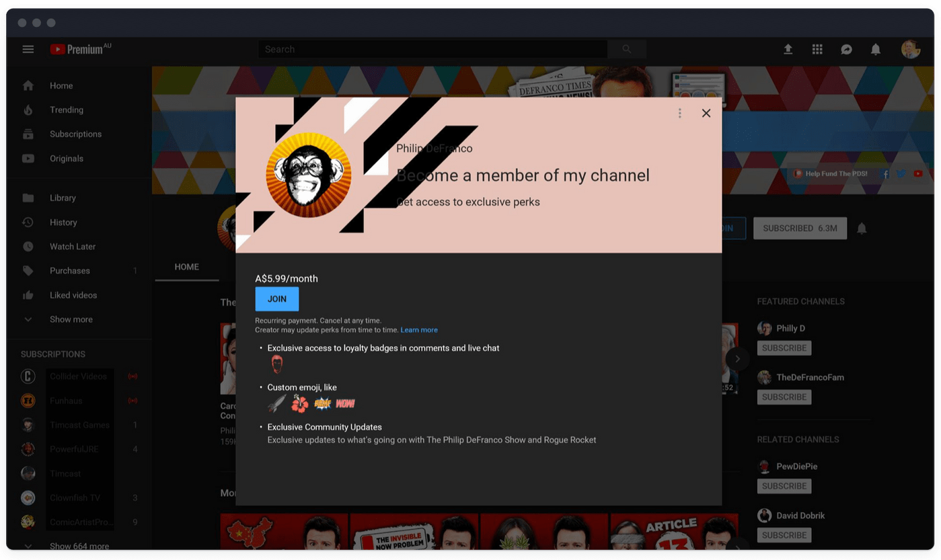Switch to the channel HOME tab
This screenshot has width=941, height=560.
pyautogui.click(x=186, y=267)
